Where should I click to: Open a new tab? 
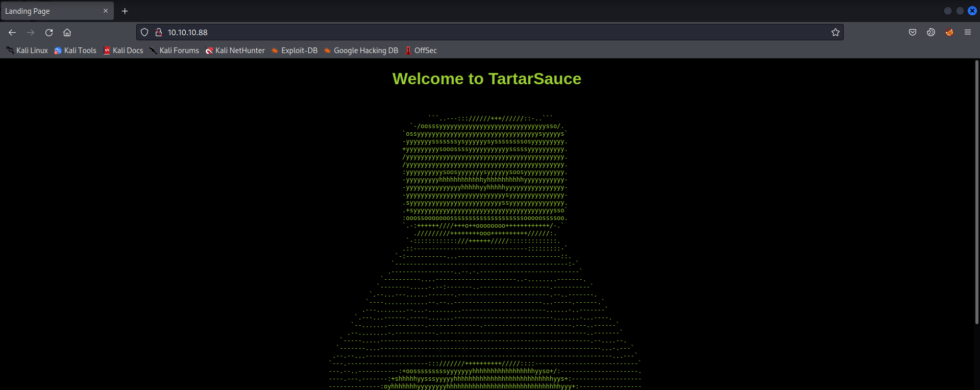[x=125, y=11]
